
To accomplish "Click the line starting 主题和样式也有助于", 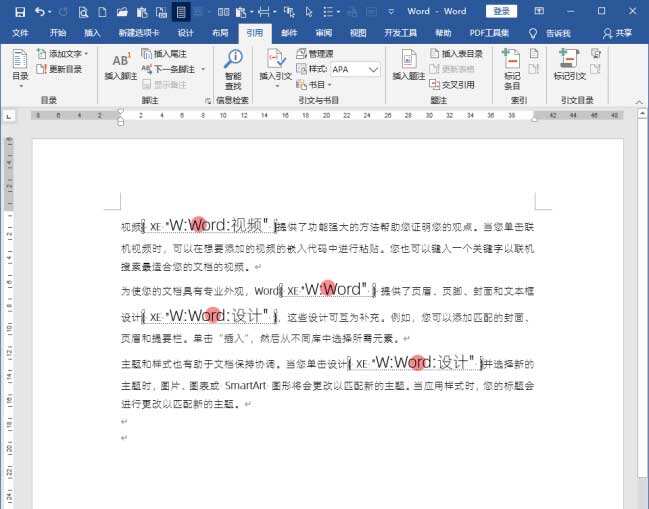I will pos(327,364).
